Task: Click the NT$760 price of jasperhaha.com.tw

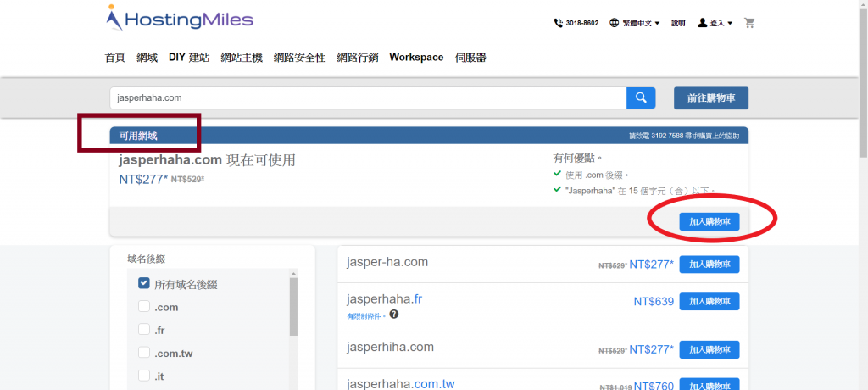Action: (654, 386)
